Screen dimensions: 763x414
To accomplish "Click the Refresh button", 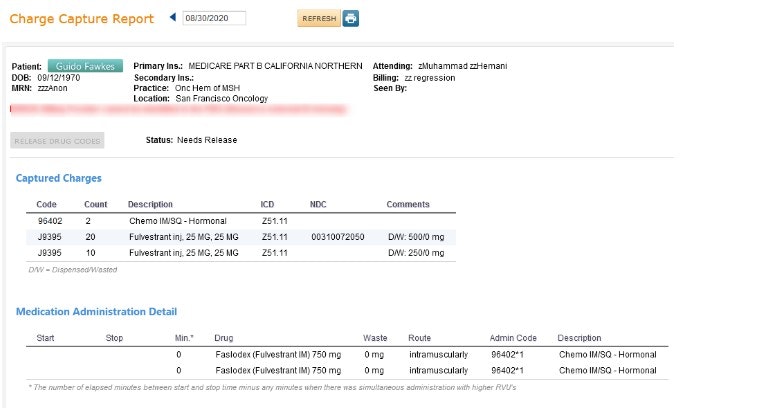I will click(x=318, y=19).
